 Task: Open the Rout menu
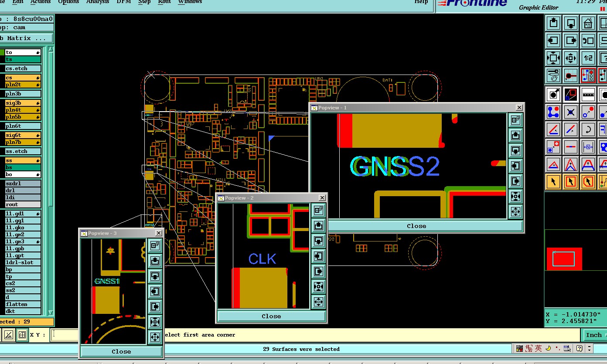click(x=164, y=2)
